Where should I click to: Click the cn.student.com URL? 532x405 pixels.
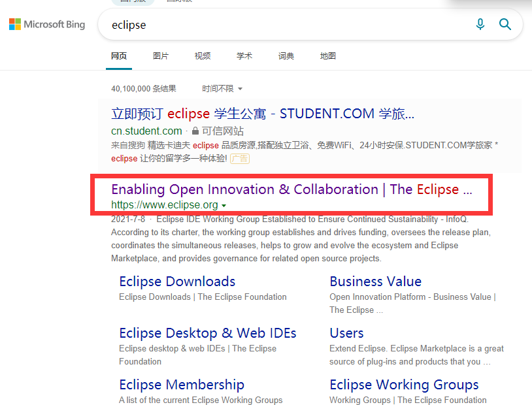(x=146, y=131)
